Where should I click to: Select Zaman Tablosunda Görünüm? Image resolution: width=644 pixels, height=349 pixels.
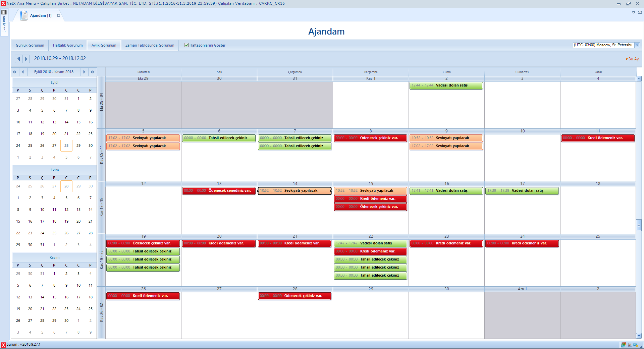[150, 45]
